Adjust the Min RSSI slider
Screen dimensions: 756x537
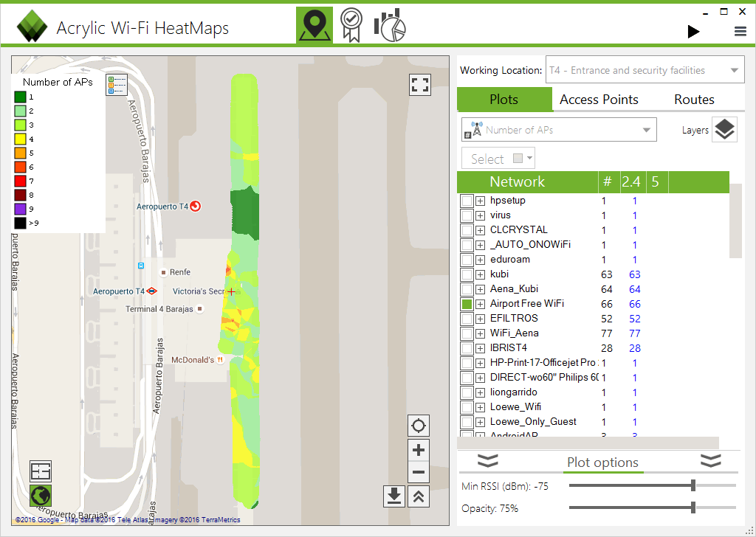[653, 485]
